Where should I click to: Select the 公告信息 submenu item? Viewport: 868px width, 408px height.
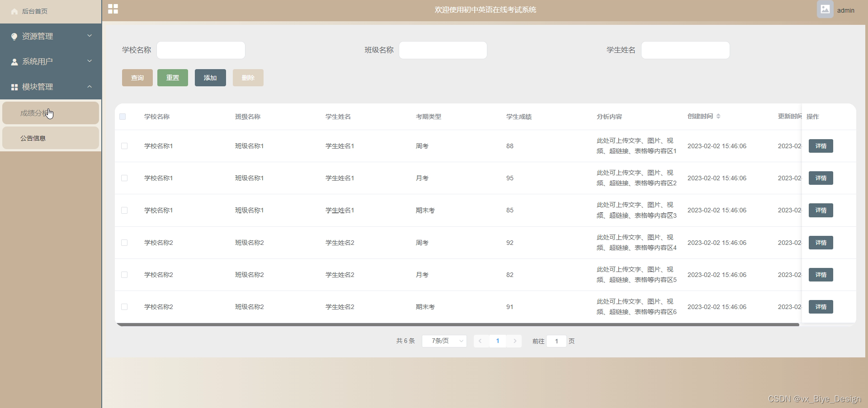point(51,138)
